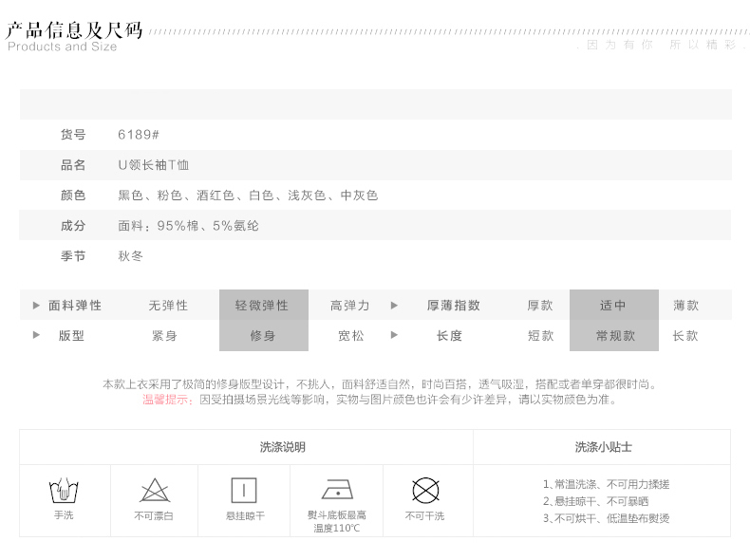Click the arrow before 长度

point(394,335)
